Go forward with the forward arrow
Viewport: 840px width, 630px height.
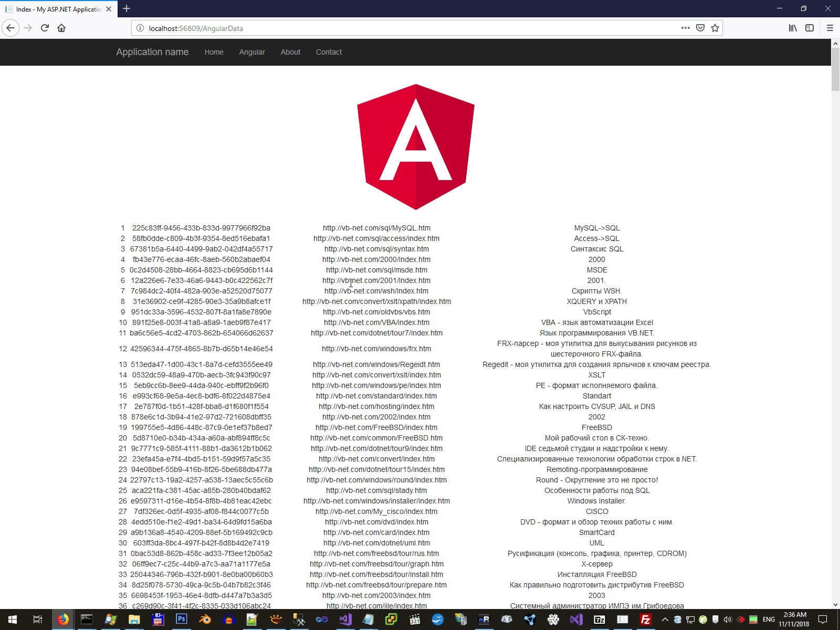coord(28,28)
